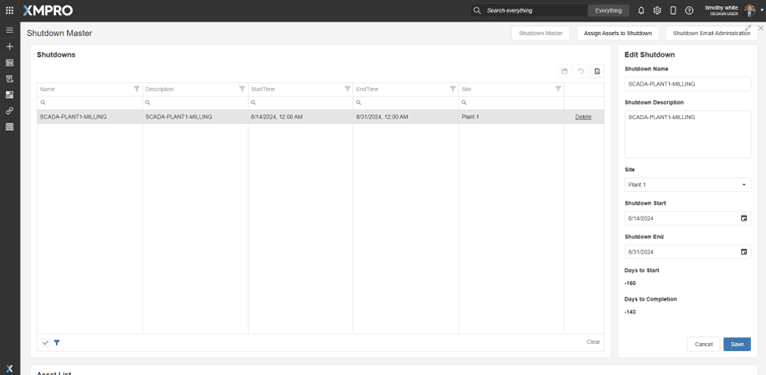Click the Clear filter link

pyautogui.click(x=593, y=342)
